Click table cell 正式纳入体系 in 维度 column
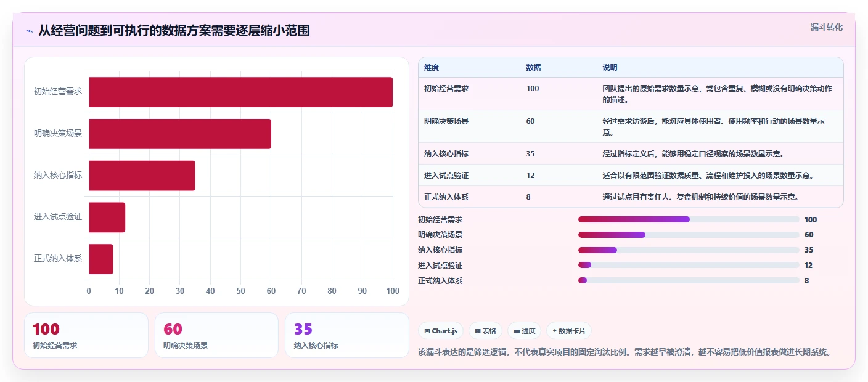The image size is (868, 382). [446, 197]
